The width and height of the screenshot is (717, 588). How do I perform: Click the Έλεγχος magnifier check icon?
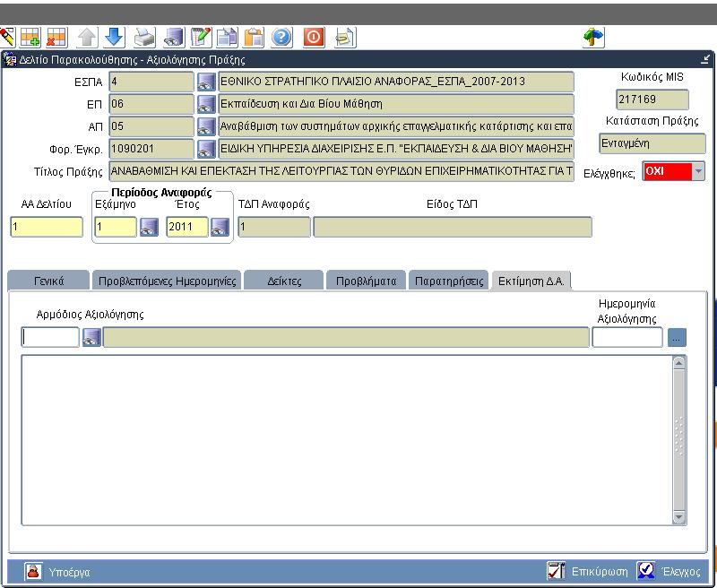[646, 571]
